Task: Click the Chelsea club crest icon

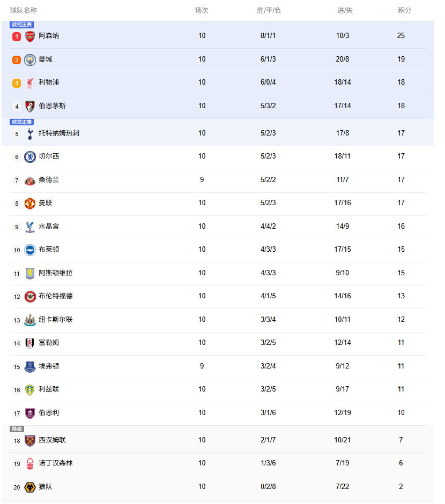Action: point(30,156)
